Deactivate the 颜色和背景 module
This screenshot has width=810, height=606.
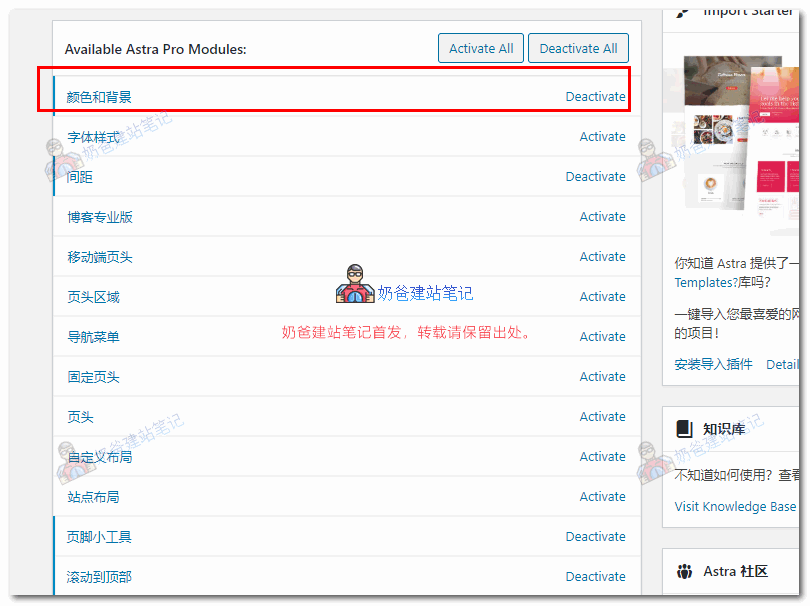coord(595,97)
